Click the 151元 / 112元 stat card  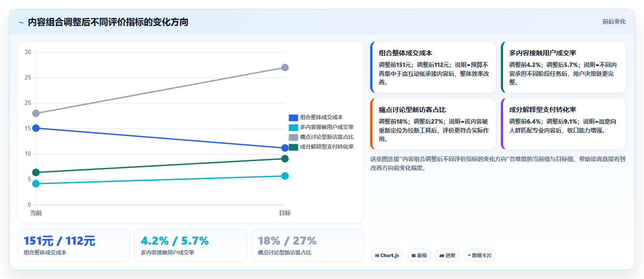74,245
